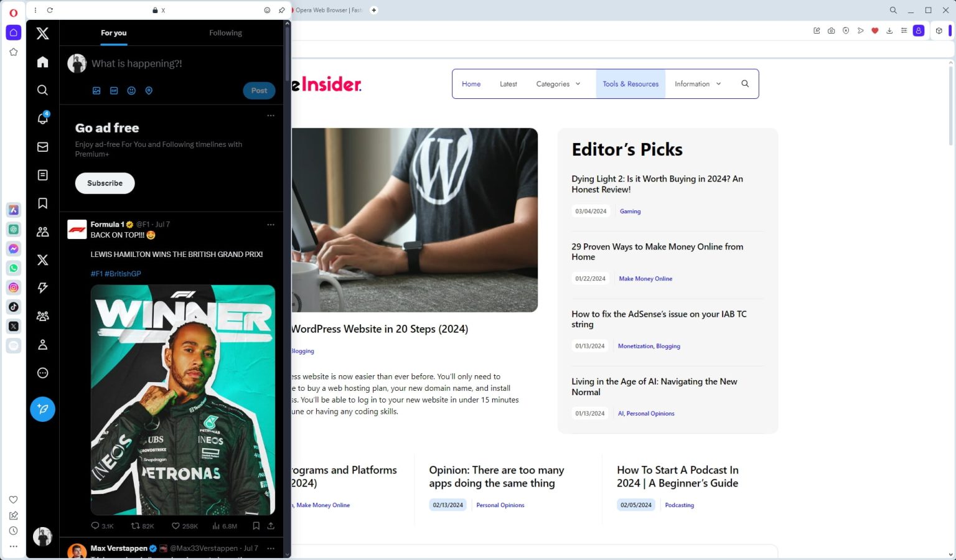The height and width of the screenshot is (560, 956).
Task: Open Direct Messages in the X panel
Action: [42, 147]
